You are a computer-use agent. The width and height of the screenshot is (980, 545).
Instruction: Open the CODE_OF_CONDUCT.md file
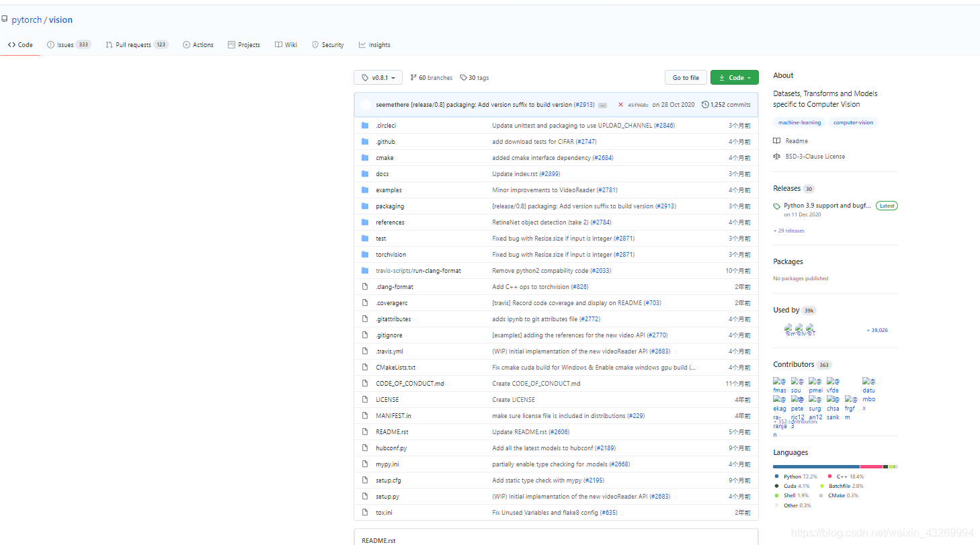pos(410,384)
